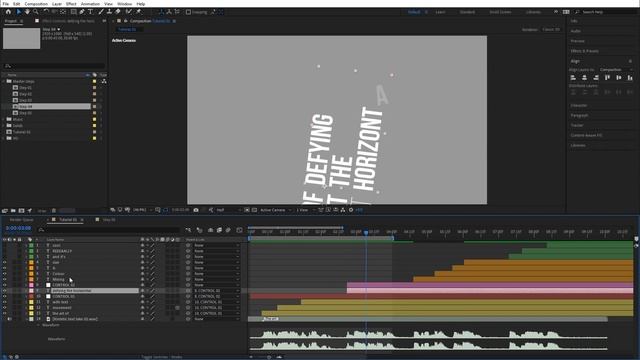This screenshot has height=360, width=640.
Task: Hide the 'movement' layer
Action: point(4,308)
